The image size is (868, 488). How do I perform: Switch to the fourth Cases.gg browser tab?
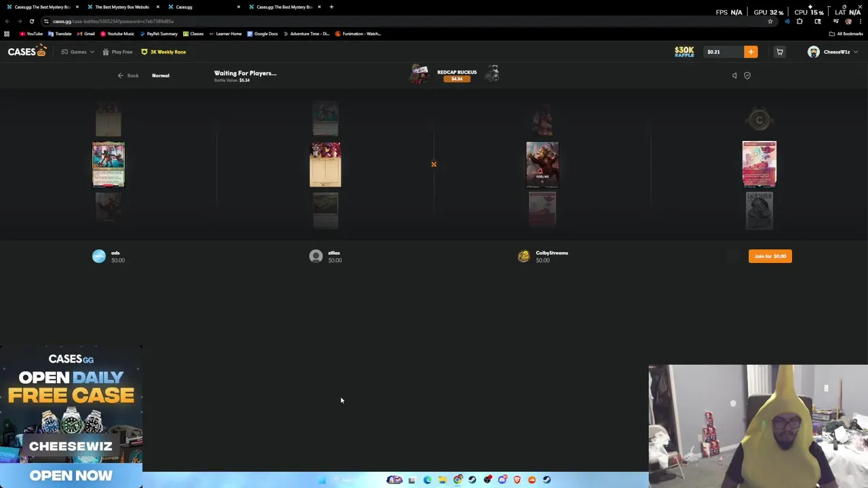(284, 7)
